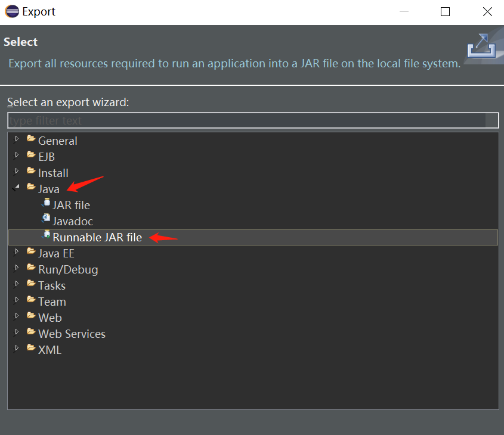Click the Web Services folder icon
This screenshot has height=435, width=504.
click(31, 331)
